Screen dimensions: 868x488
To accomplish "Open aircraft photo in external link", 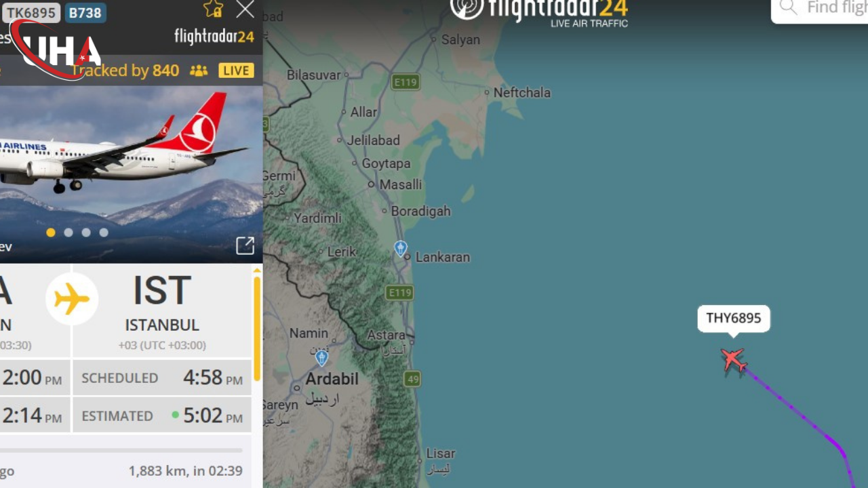I will coord(245,245).
